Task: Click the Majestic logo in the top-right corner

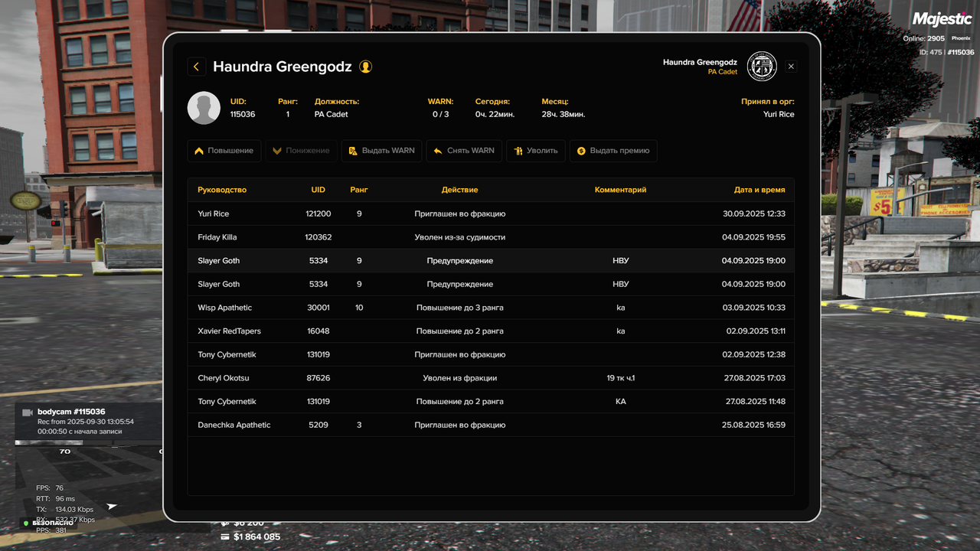Action: coord(941,18)
